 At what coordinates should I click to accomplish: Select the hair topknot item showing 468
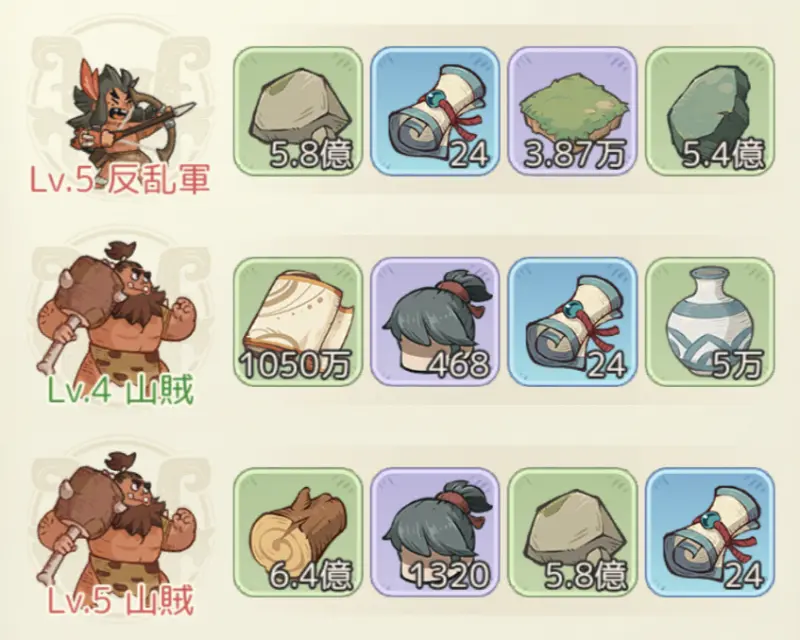click(x=435, y=321)
